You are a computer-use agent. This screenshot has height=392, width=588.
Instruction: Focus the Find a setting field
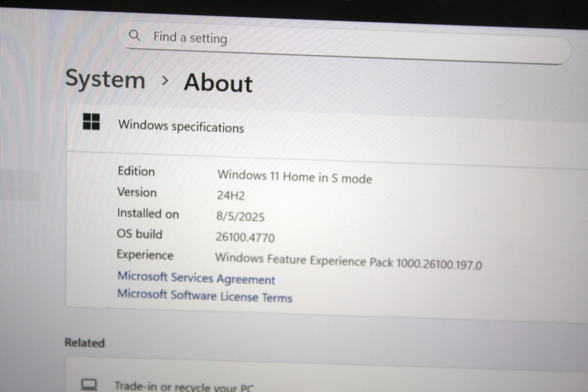point(345,42)
